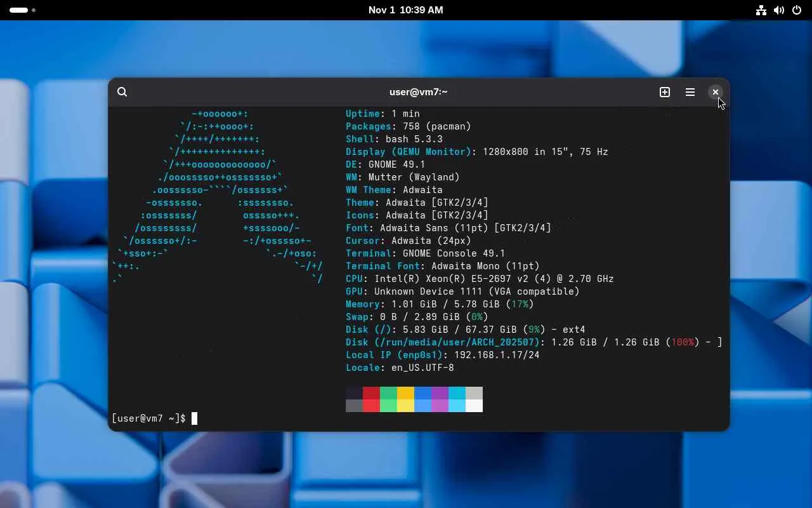
Task: Open the Console hamburger main menu
Action: pyautogui.click(x=690, y=92)
